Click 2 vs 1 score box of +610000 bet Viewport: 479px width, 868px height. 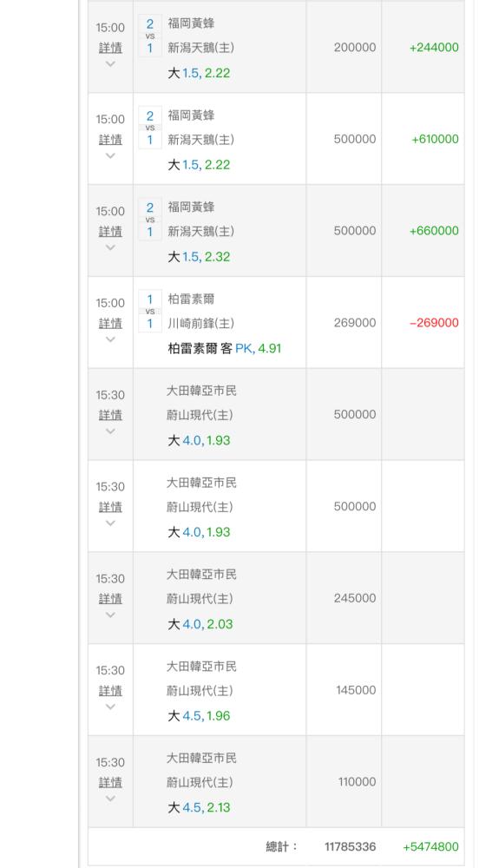pos(150,128)
